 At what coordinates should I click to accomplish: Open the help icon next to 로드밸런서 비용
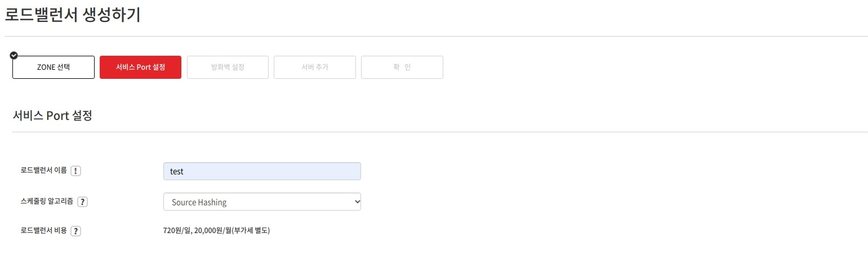pyautogui.click(x=76, y=231)
